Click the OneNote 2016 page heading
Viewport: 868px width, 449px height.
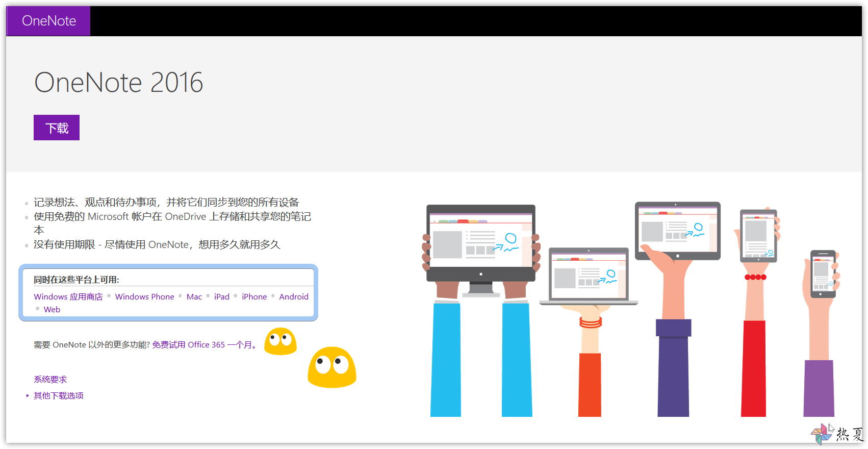(119, 82)
